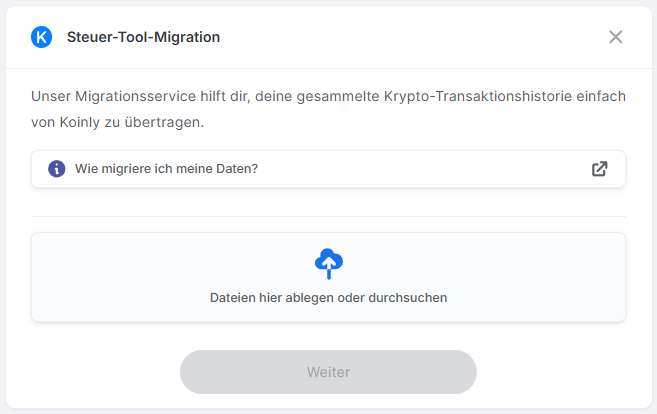657x414 pixels.
Task: Click the blue Koinly K logo
Action: 41,37
